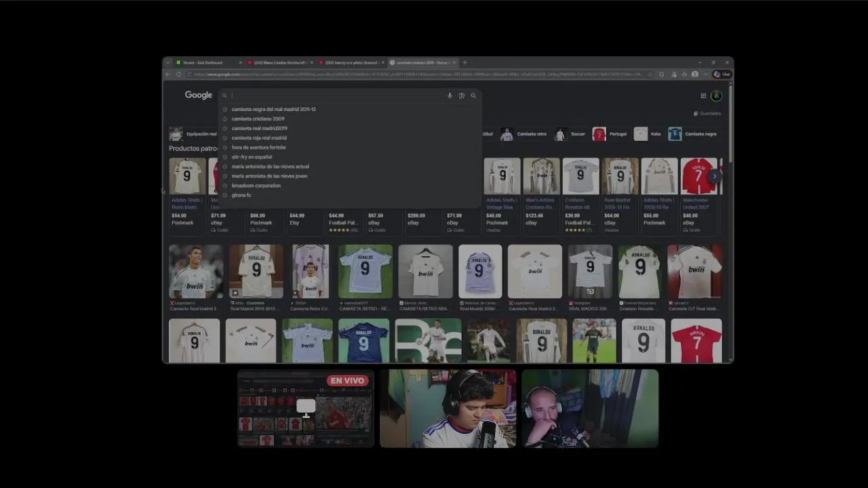Focus the Google search input field
The image size is (868, 488).
coord(336,96)
